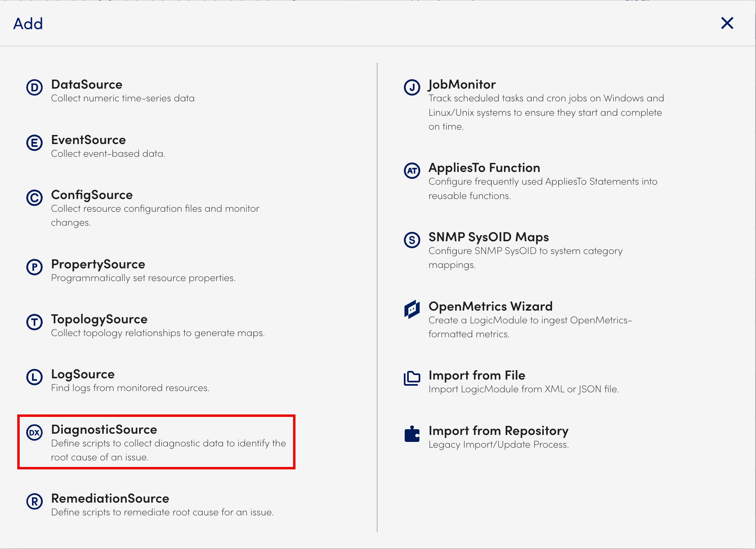Click the Import from File folder icon
Screen dimensions: 756x549
412,378
